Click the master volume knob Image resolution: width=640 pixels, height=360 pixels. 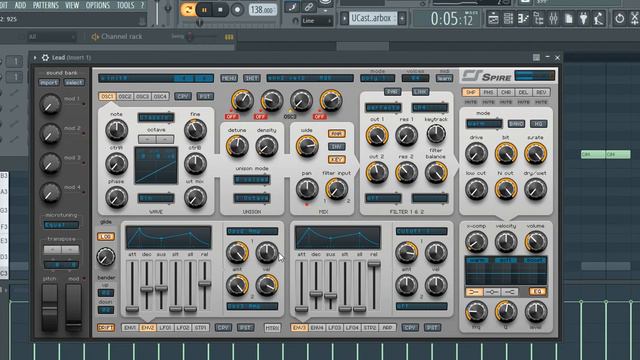pyautogui.click(x=536, y=242)
